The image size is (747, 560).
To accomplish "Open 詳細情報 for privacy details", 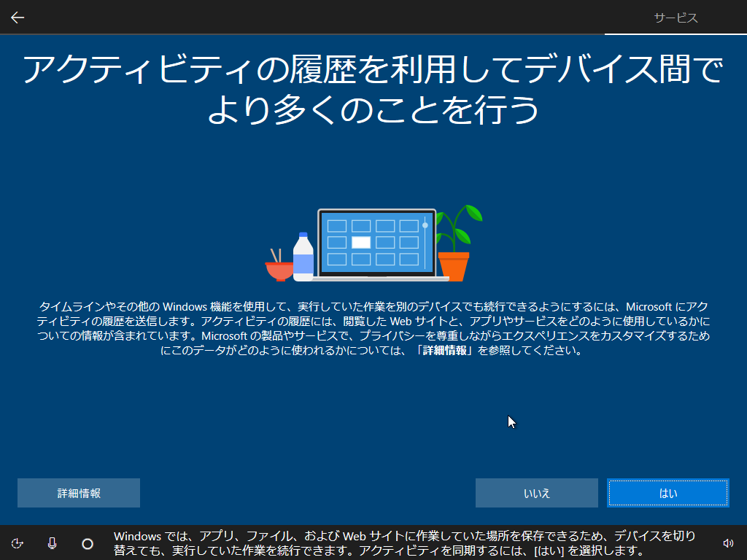I will point(78,492).
